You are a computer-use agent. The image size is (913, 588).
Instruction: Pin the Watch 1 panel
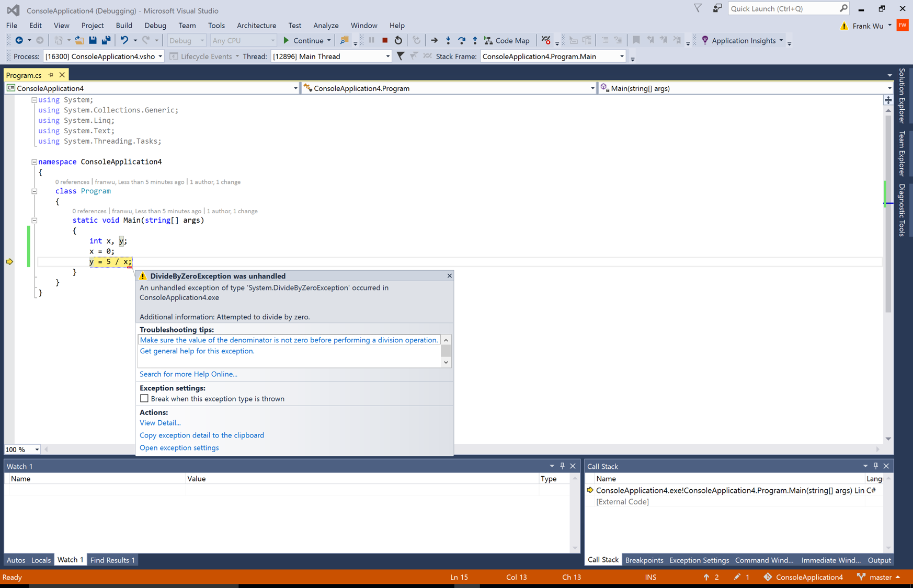tap(563, 466)
